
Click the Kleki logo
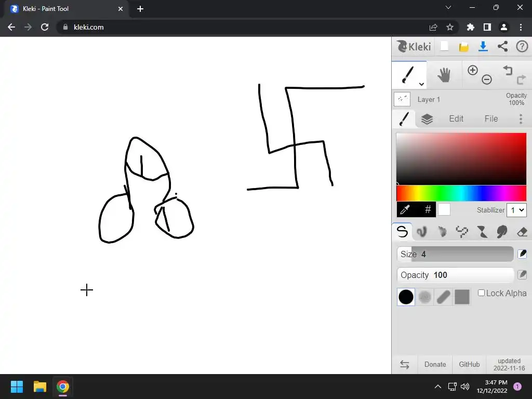coord(414,46)
